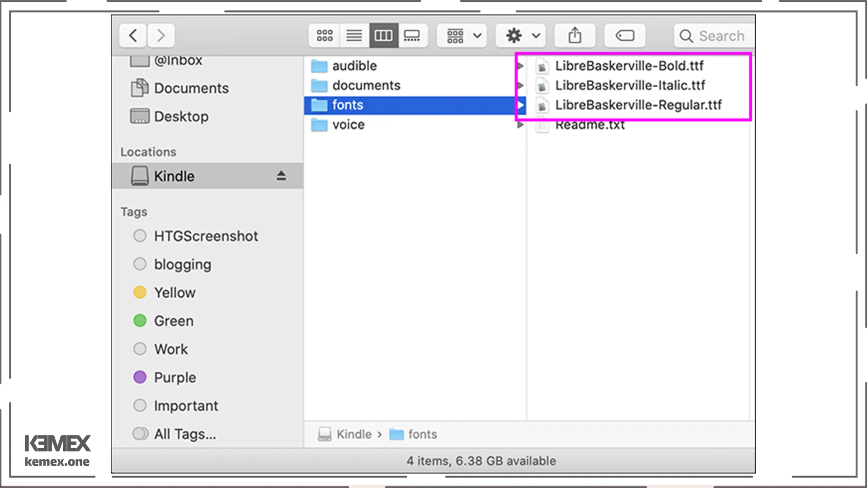Viewport: 868px width, 488px height.
Task: Switch to list view mode
Action: tap(354, 36)
